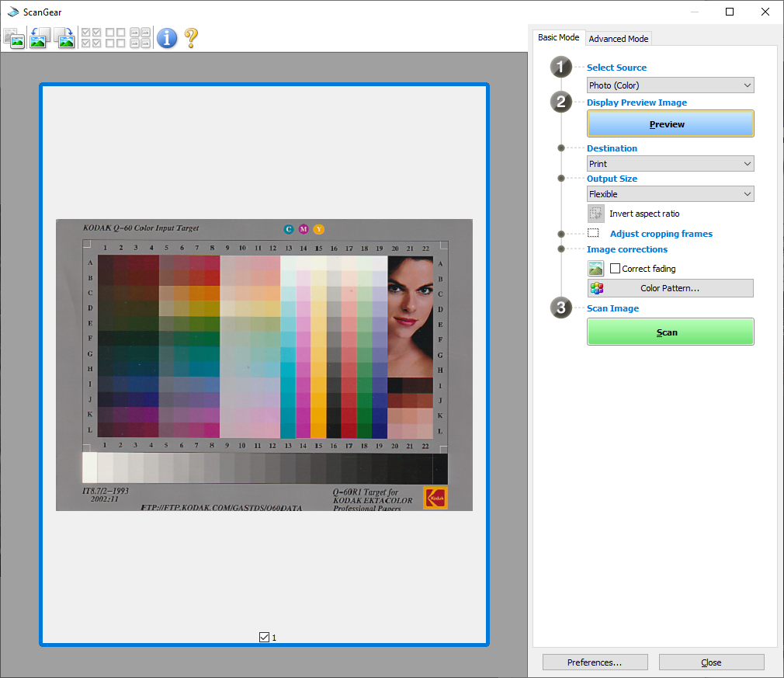The height and width of the screenshot is (678, 784).
Task: Open the Output Size Flexible dropdown
Action: (x=670, y=194)
